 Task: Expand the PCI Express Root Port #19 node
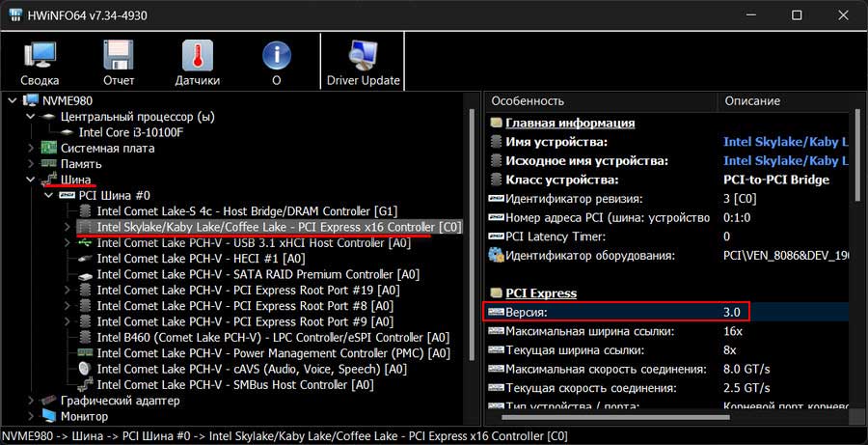coord(67,290)
